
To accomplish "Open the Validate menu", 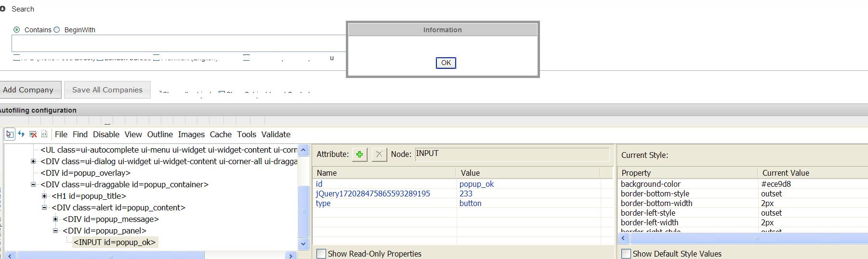I will [276, 134].
